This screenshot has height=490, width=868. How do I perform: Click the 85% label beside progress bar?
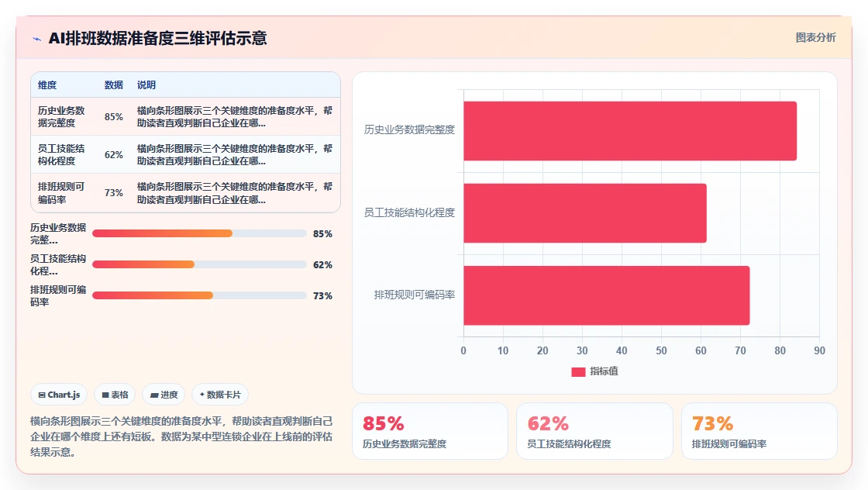(x=322, y=233)
